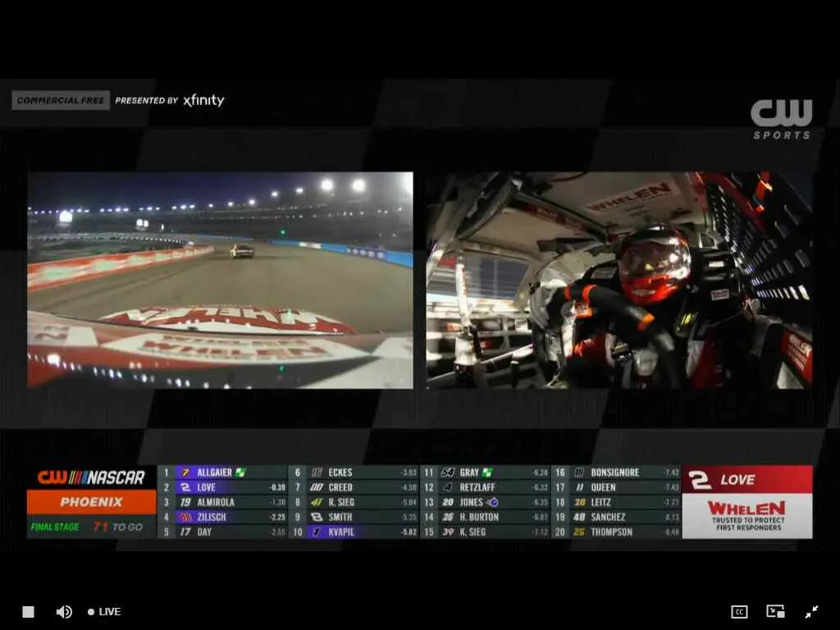Select SANCHEZ in position 19
840x630 pixels.
point(616,518)
